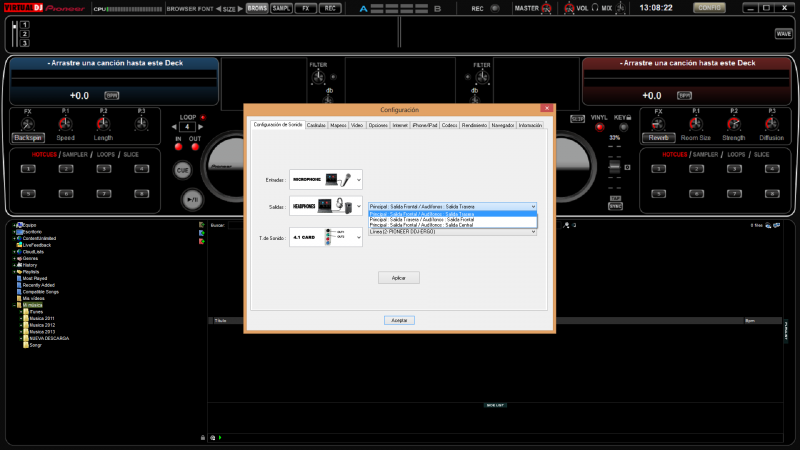Click the right deck BPM button
The image size is (800, 450).
tap(684, 95)
